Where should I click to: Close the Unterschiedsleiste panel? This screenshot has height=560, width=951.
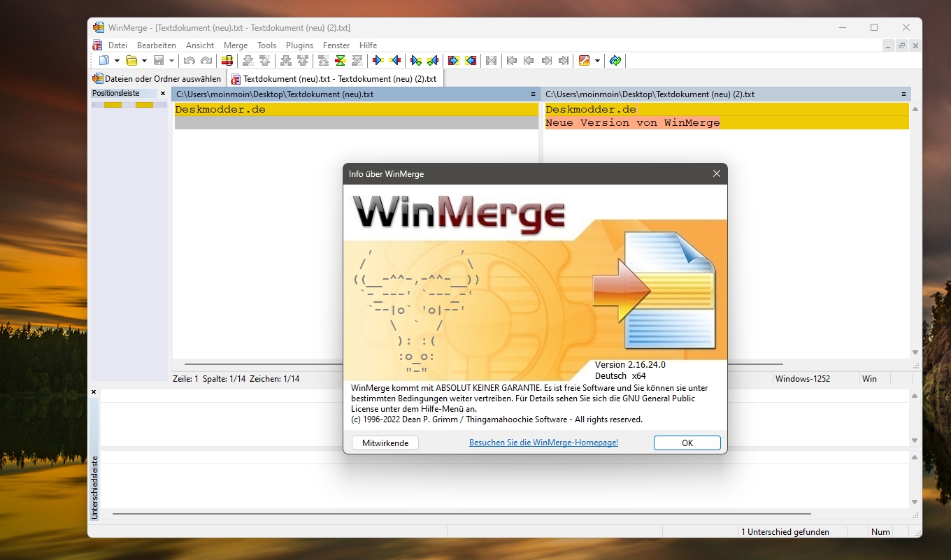[x=94, y=392]
